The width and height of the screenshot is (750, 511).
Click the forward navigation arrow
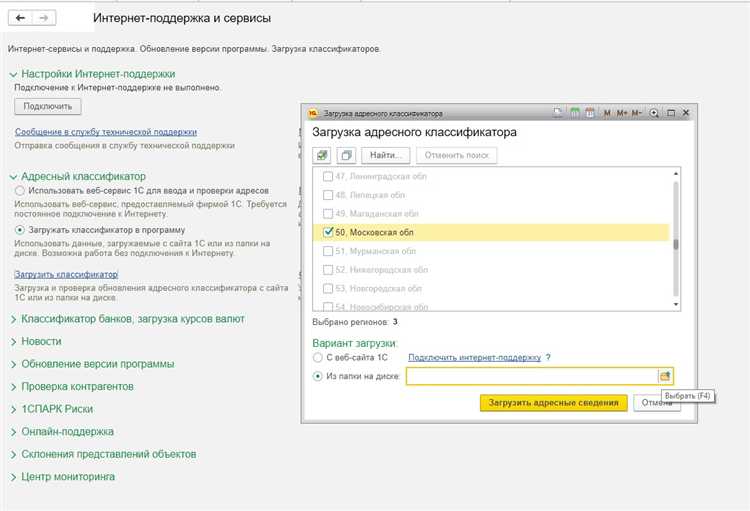44,18
